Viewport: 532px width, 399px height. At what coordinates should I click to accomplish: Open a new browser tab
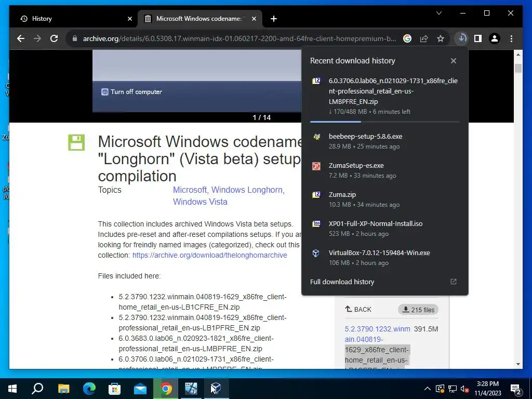(274, 19)
